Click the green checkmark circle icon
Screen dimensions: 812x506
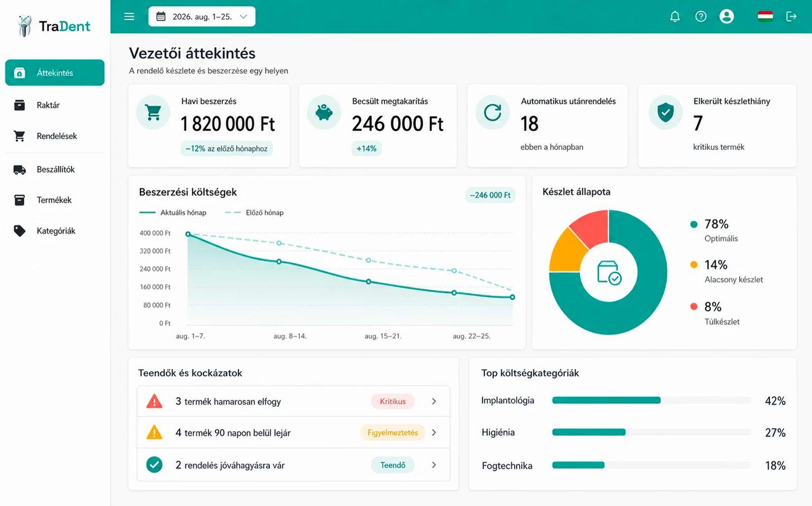154,464
